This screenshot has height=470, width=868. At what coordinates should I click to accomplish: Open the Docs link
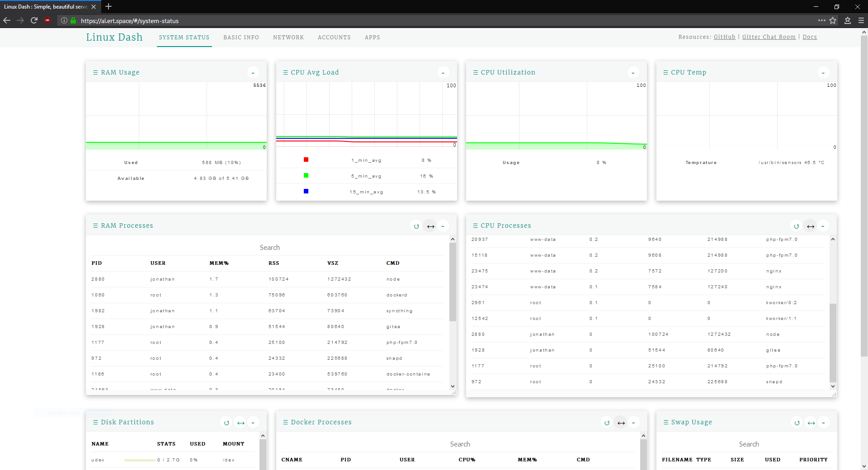(x=810, y=37)
